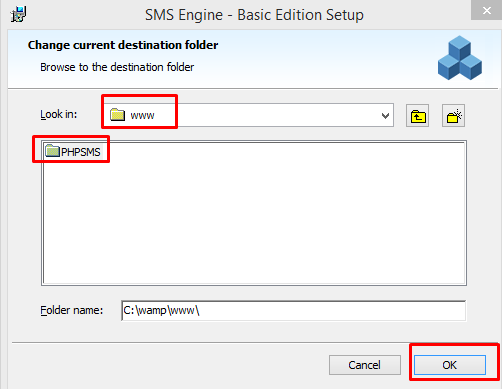Click the www folder icon in Look in
The height and width of the screenshot is (389, 502).
[117, 115]
